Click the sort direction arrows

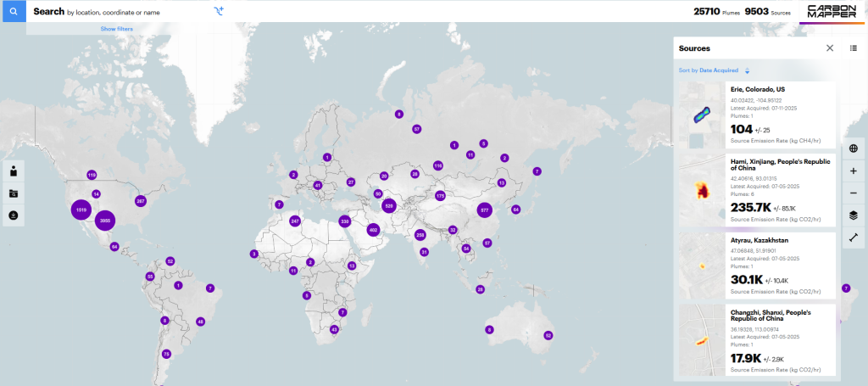pyautogui.click(x=747, y=70)
